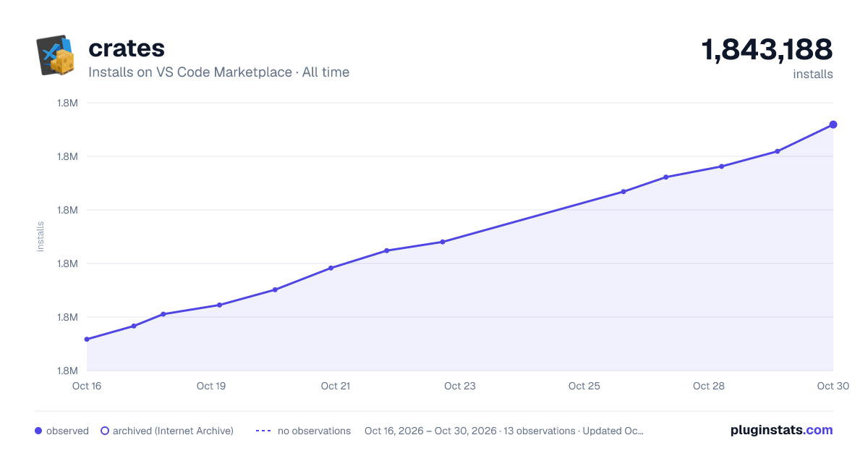The height and width of the screenshot is (456, 868).
Task: Click the 'no observations' legend label
Action: (314, 431)
